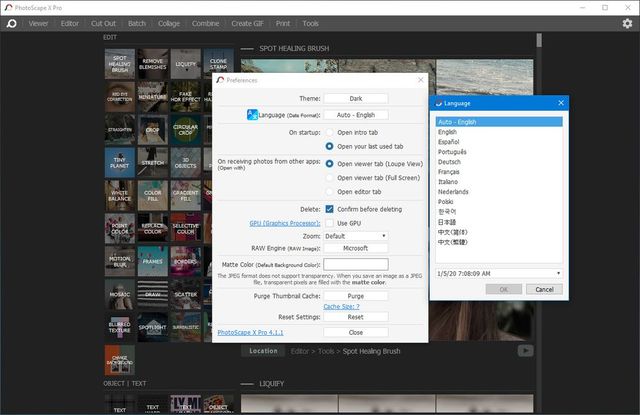Open the date format dropdown in Language dialog
This screenshot has height=415, width=640.
[x=500, y=273]
